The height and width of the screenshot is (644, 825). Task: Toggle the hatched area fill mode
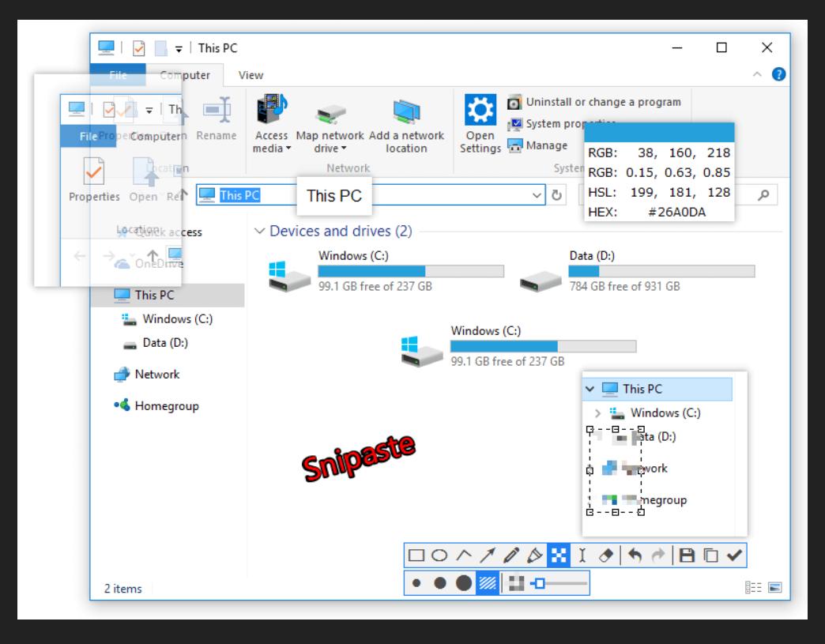487,584
